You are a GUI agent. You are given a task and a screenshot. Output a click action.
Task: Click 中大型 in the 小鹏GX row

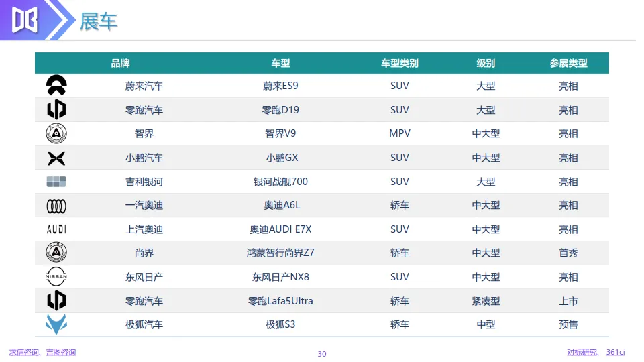point(486,158)
